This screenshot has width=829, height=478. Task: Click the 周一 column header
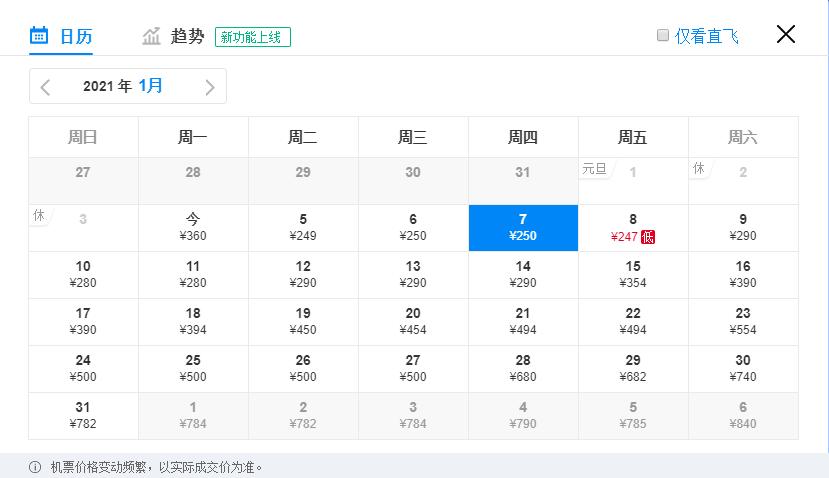coord(193,137)
